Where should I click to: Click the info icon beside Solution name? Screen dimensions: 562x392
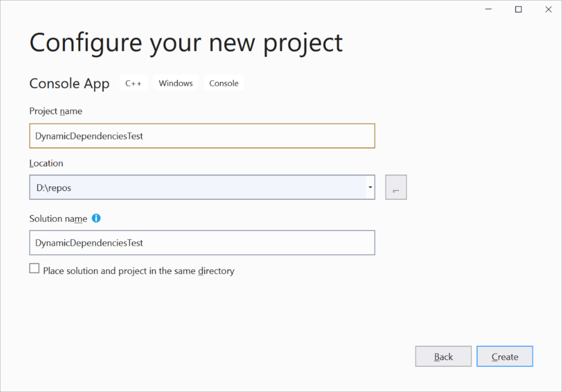pyautogui.click(x=96, y=218)
